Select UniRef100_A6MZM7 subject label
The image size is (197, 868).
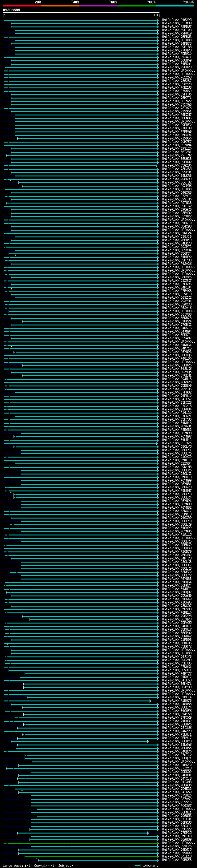pyautogui.click(x=177, y=115)
